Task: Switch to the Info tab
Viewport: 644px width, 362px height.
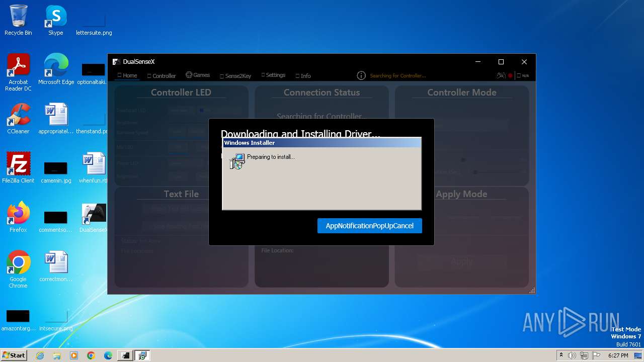Action: (x=303, y=76)
